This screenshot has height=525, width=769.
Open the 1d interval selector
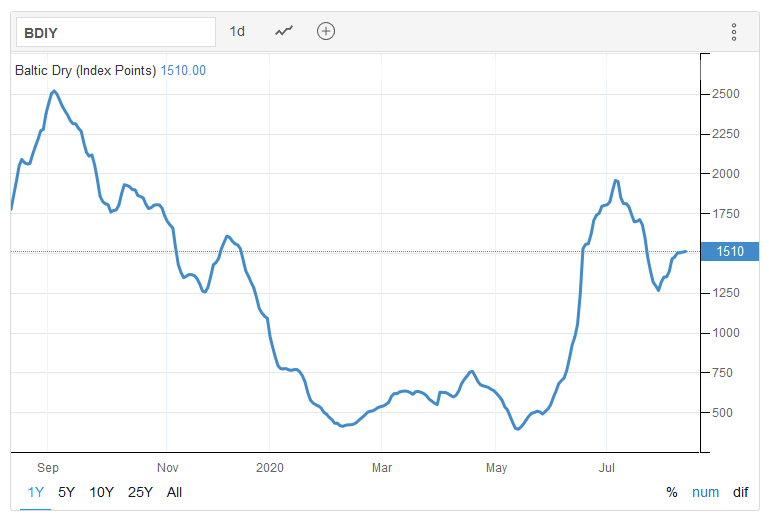(x=237, y=31)
